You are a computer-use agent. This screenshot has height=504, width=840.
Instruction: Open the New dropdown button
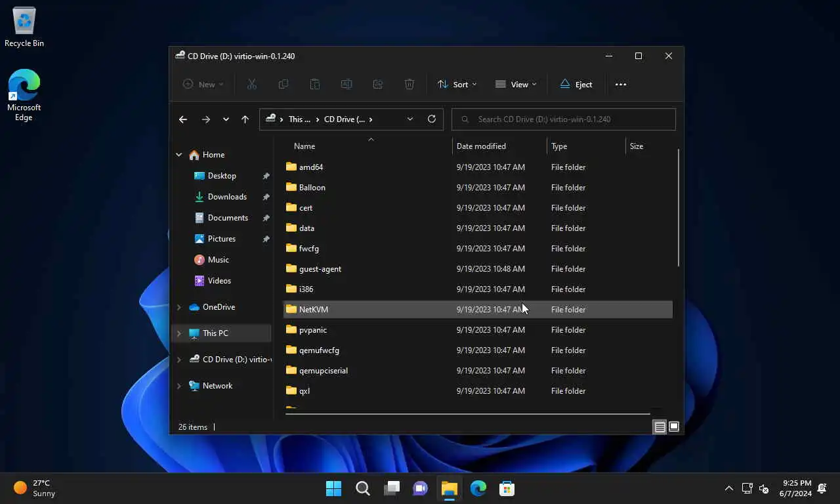click(x=203, y=84)
